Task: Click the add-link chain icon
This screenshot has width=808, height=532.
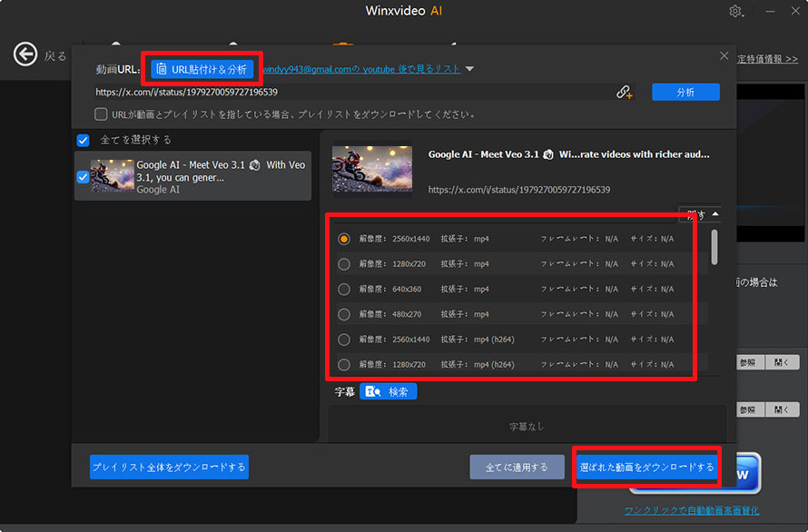Action: (624, 93)
